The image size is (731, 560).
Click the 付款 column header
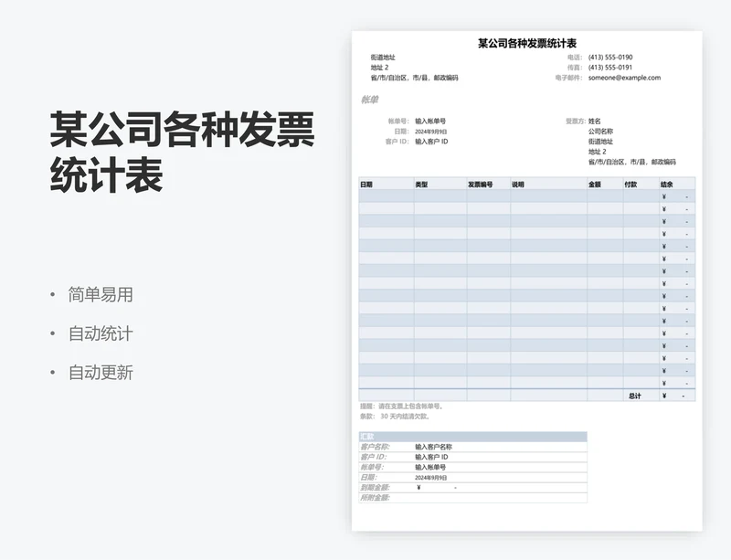(x=630, y=185)
